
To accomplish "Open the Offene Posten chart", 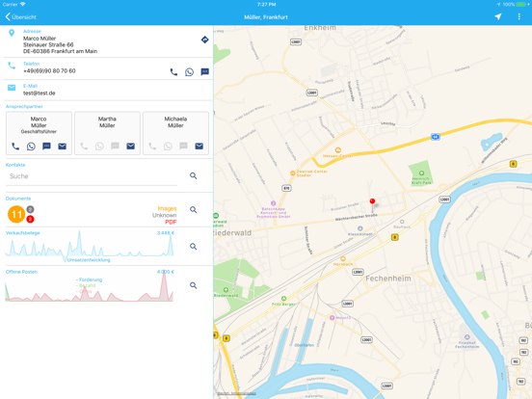I will (x=90, y=285).
